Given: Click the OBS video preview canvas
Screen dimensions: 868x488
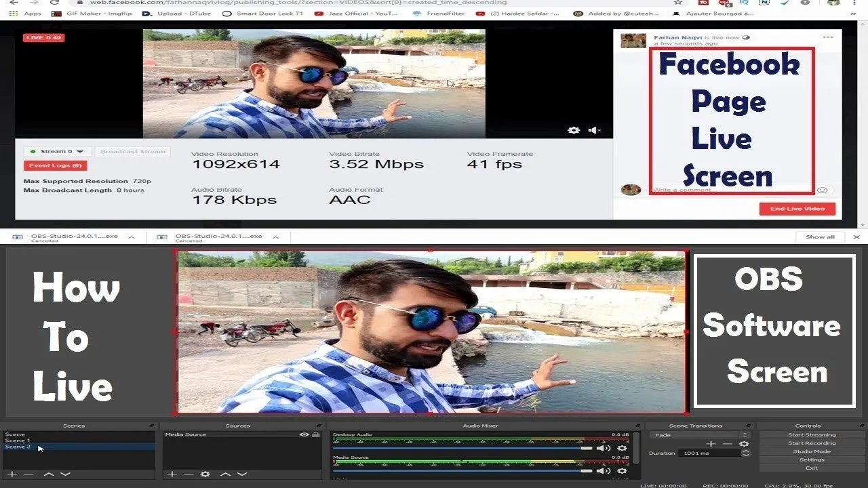Looking at the screenshot, I should [x=431, y=331].
